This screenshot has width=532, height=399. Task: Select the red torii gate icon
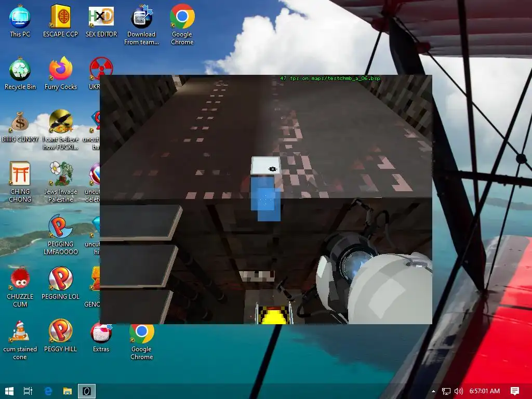pyautogui.click(x=20, y=182)
